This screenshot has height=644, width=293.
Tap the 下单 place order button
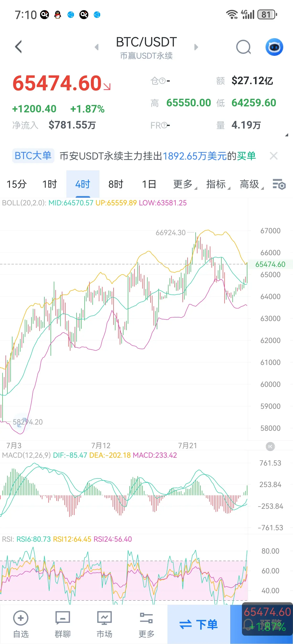click(x=199, y=624)
